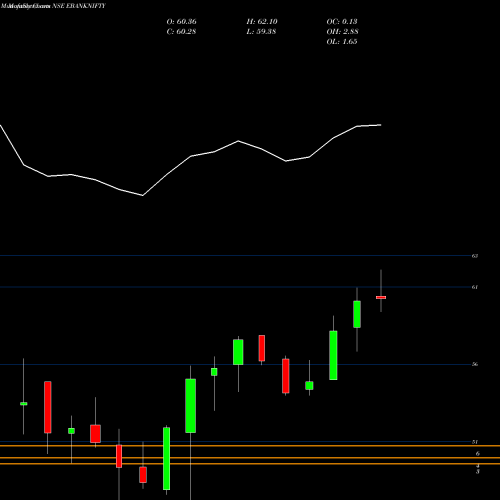Select the OH: 2.88 reading
Image resolution: width=500 pixels, height=500 pixels.
(x=342, y=31)
